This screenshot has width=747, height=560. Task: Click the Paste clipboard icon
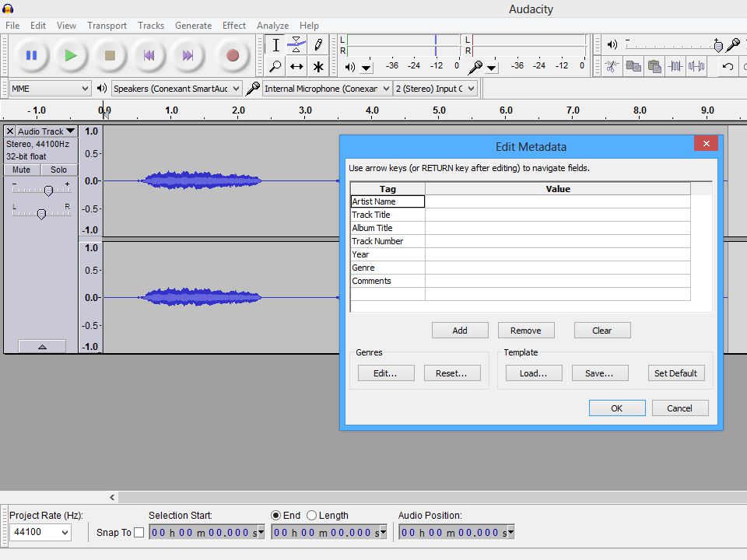(x=654, y=66)
